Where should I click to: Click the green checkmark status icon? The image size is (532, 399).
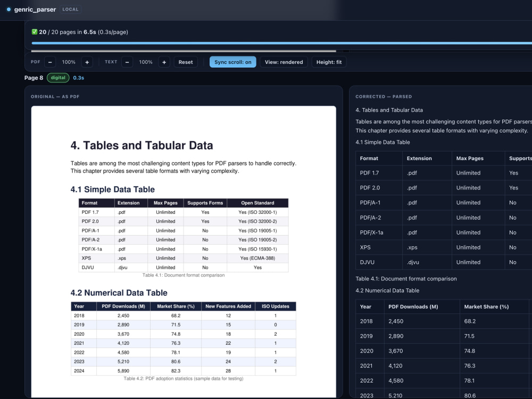tap(34, 32)
